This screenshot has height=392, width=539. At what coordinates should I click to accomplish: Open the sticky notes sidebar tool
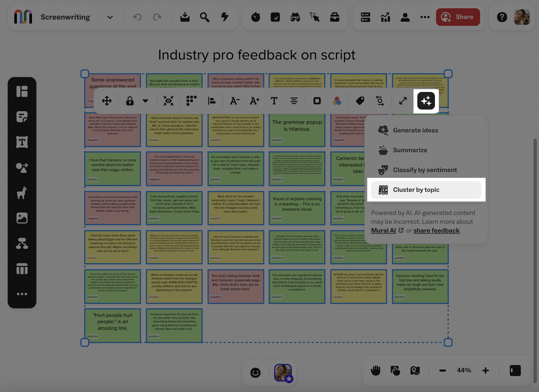click(x=22, y=117)
